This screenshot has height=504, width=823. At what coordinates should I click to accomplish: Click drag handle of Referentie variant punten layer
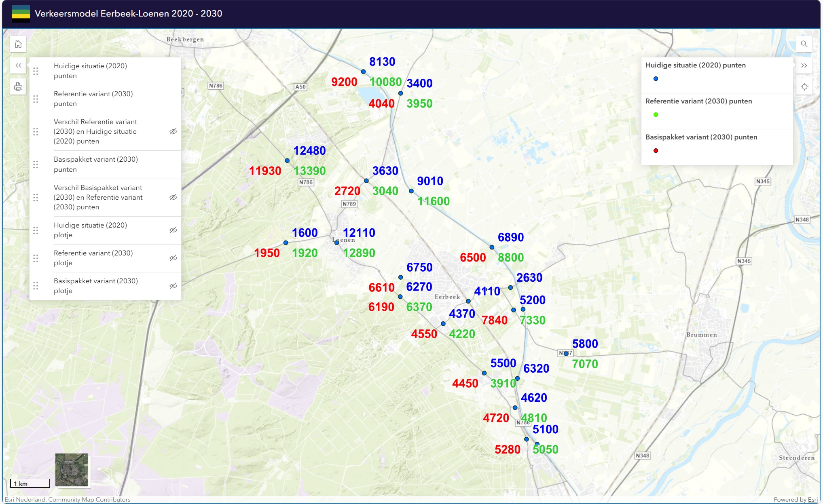tap(36, 99)
